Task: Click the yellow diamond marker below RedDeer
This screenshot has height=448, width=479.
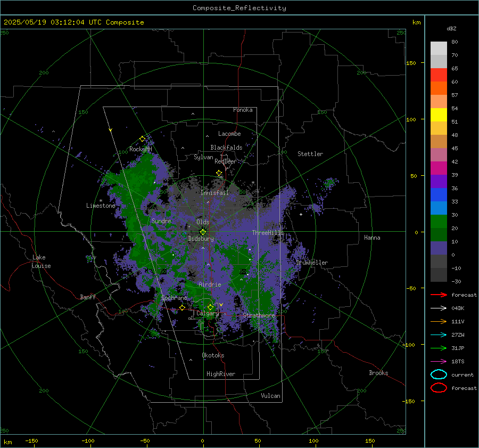Action: 219,173
